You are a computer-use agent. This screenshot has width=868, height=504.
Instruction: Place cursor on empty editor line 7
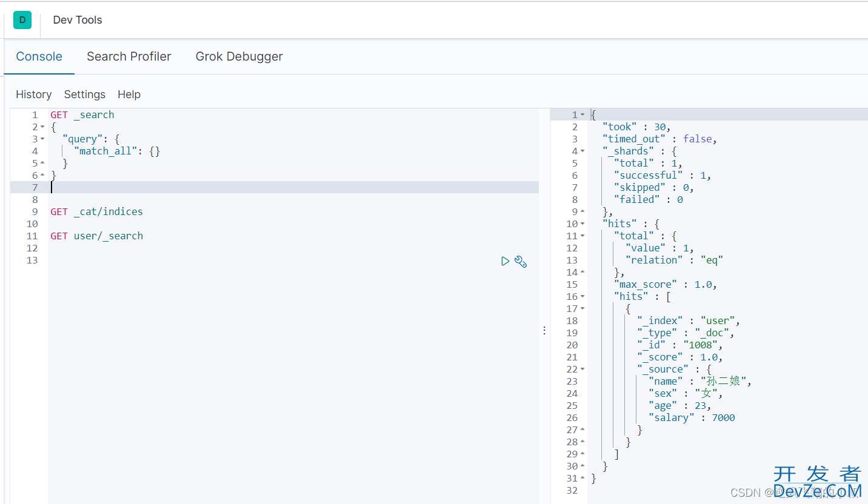point(293,187)
